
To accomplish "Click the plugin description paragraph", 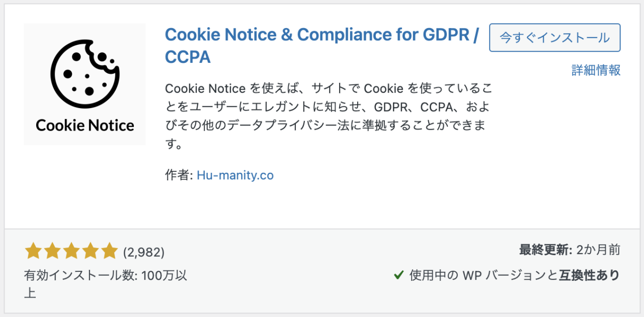I will 328,117.
